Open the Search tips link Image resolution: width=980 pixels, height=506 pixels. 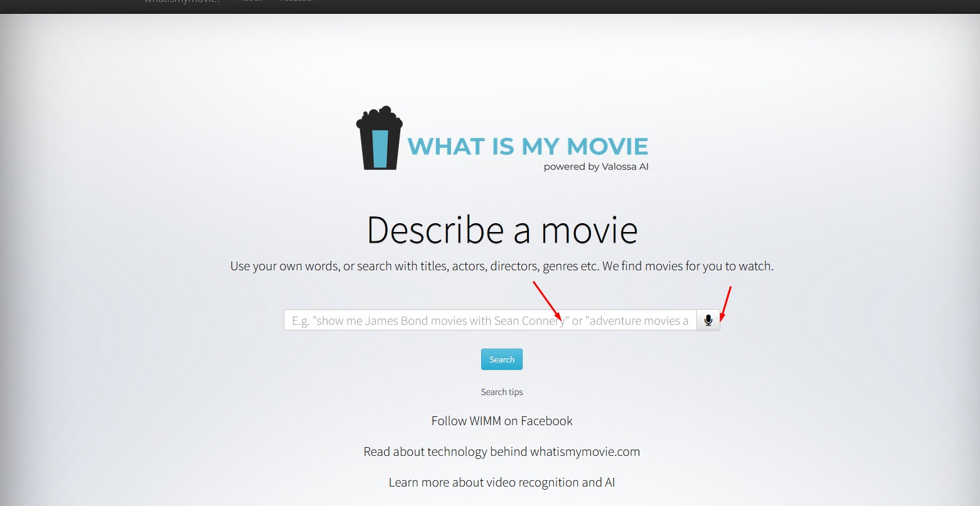point(501,392)
